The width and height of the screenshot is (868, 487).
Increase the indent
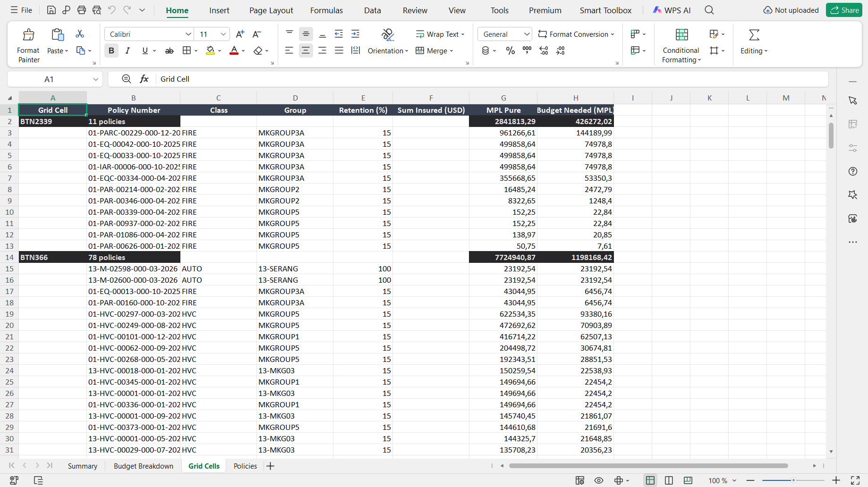click(x=355, y=34)
